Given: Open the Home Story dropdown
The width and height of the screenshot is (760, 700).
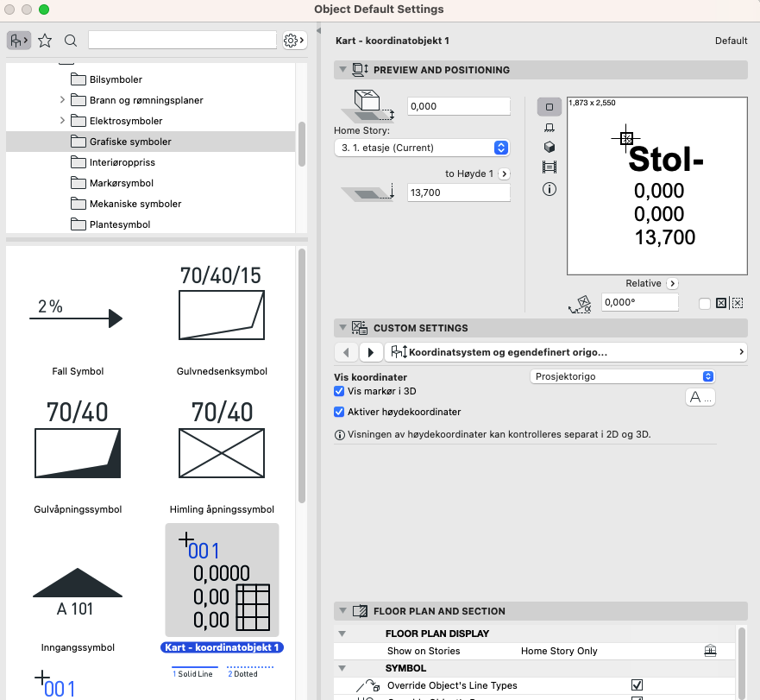Looking at the screenshot, I should [x=421, y=148].
